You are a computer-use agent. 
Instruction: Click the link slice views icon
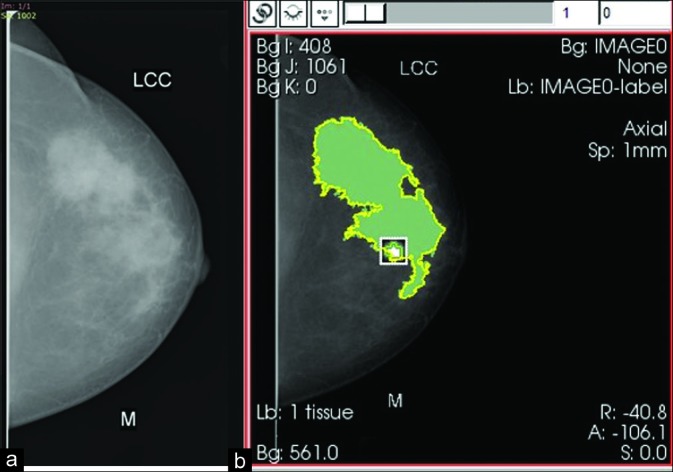pos(266,15)
